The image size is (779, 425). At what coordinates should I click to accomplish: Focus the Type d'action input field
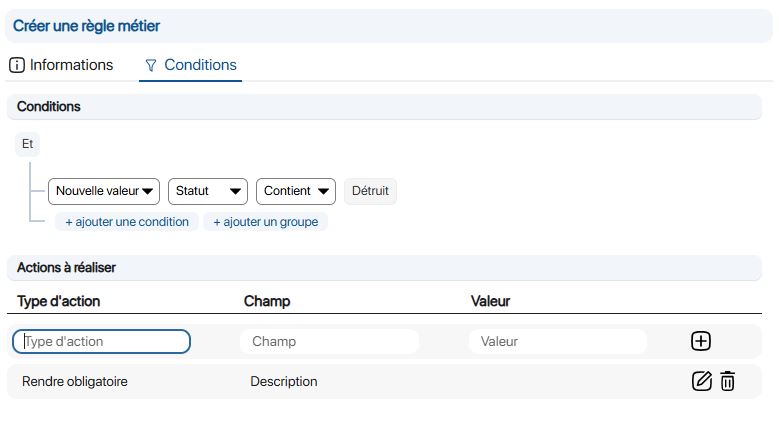pos(101,341)
